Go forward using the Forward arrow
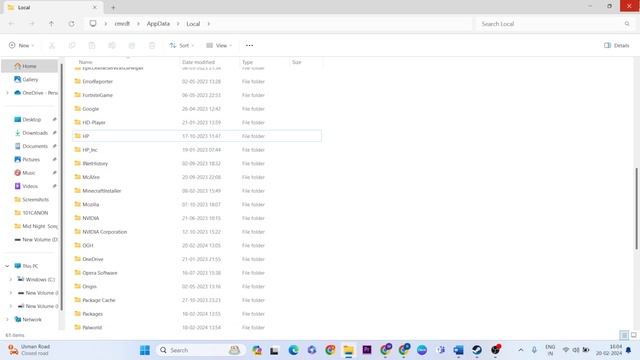Viewport: 640px width, 360px height. [31, 24]
